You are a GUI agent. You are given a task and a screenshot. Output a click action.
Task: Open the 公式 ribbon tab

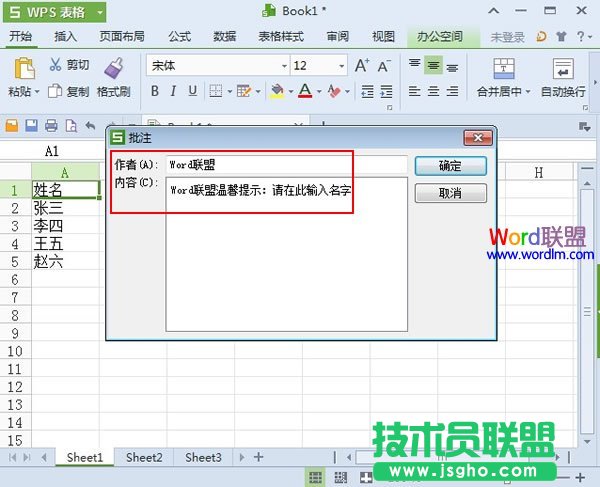[179, 37]
